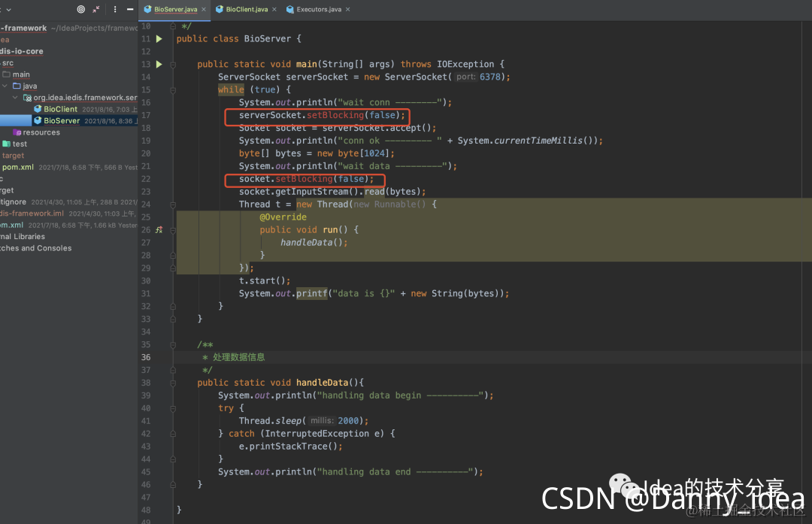Fold the javadoc comment at line 35
The width and height of the screenshot is (812, 524).
click(x=173, y=345)
